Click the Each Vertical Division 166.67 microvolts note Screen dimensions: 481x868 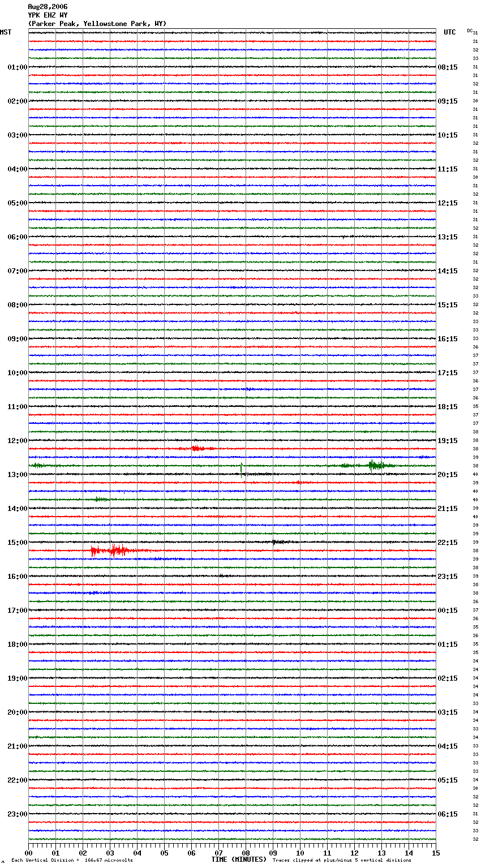coord(72,861)
